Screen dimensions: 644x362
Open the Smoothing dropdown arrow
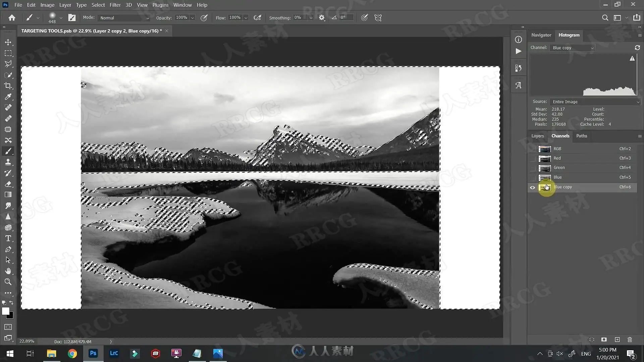(311, 18)
